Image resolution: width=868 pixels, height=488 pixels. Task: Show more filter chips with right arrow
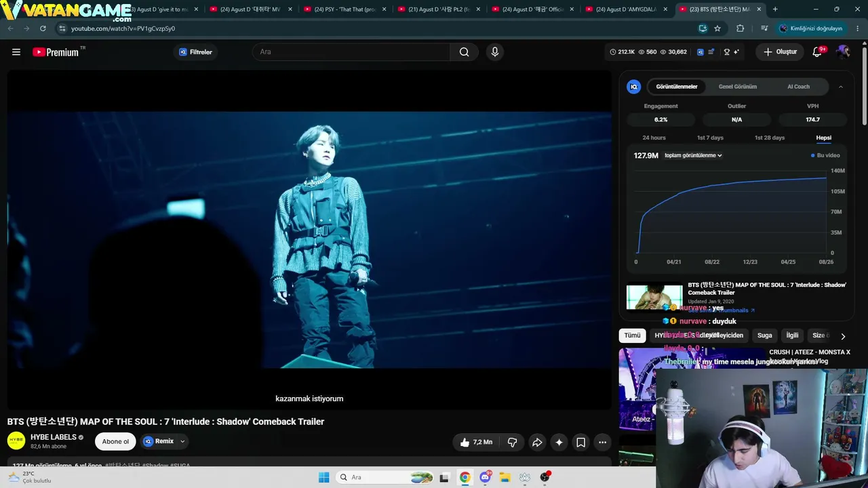(843, 336)
